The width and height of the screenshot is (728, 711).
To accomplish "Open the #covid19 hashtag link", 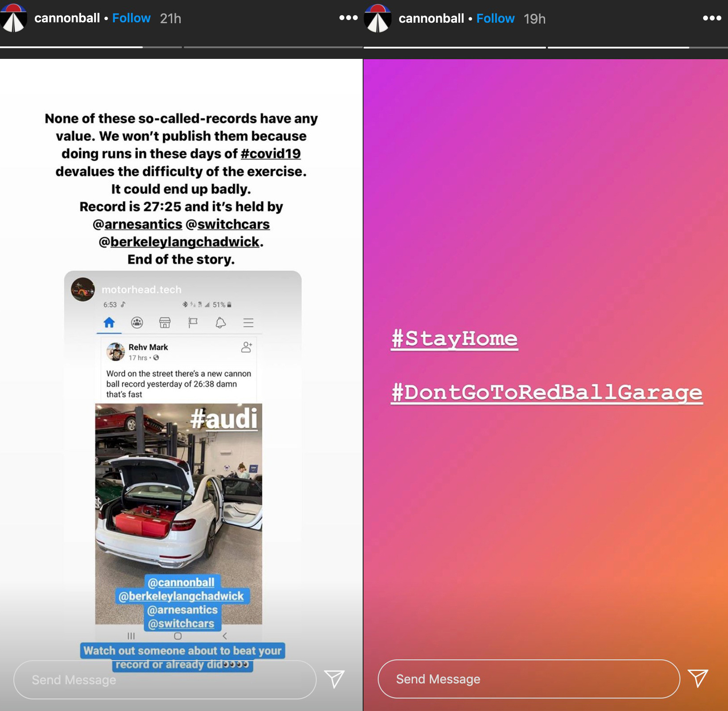I will (270, 153).
